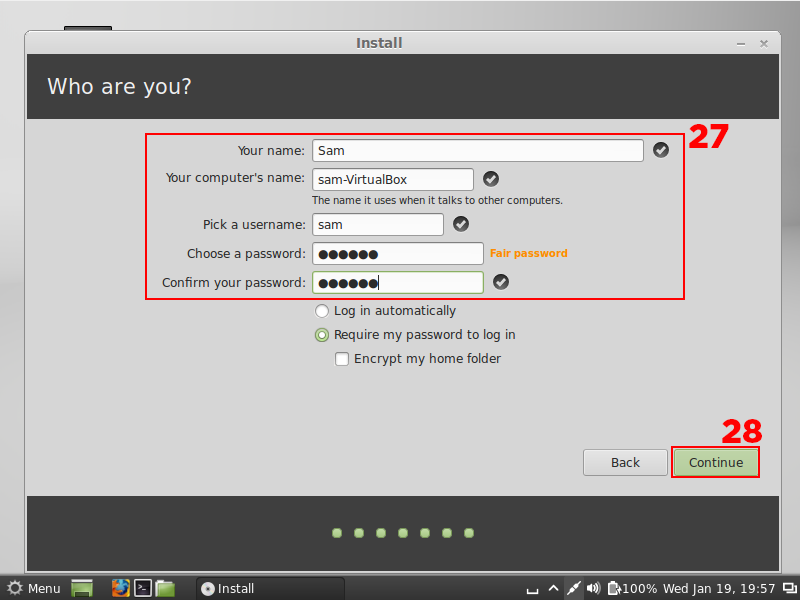Click the Your name input field
The width and height of the screenshot is (800, 600).
click(x=478, y=151)
